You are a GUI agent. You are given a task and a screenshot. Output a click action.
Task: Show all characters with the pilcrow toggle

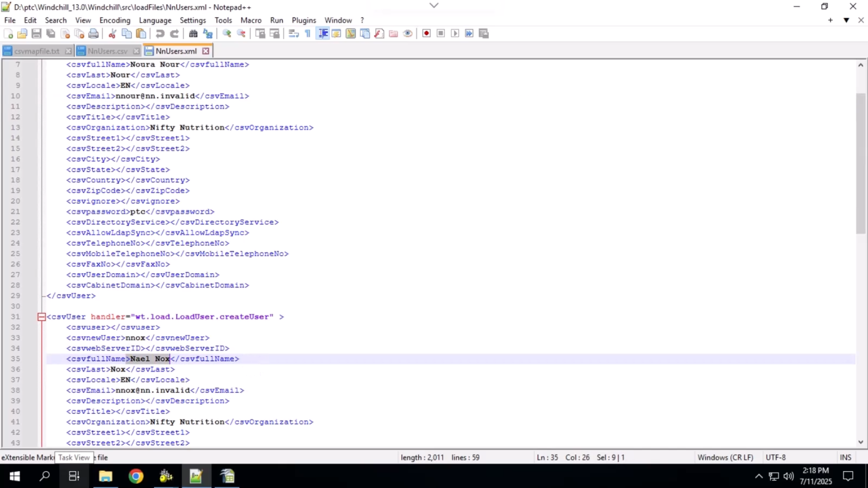click(307, 33)
